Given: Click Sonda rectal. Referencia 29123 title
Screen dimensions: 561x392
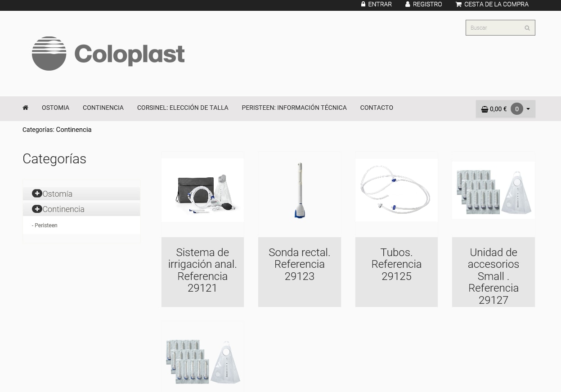Looking at the screenshot, I should 300,264.
